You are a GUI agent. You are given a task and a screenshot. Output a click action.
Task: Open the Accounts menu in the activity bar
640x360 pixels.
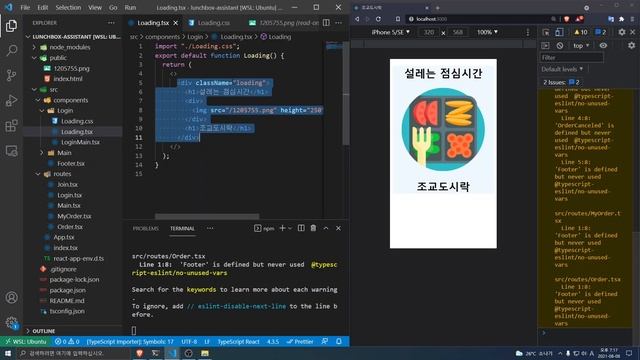(11, 298)
